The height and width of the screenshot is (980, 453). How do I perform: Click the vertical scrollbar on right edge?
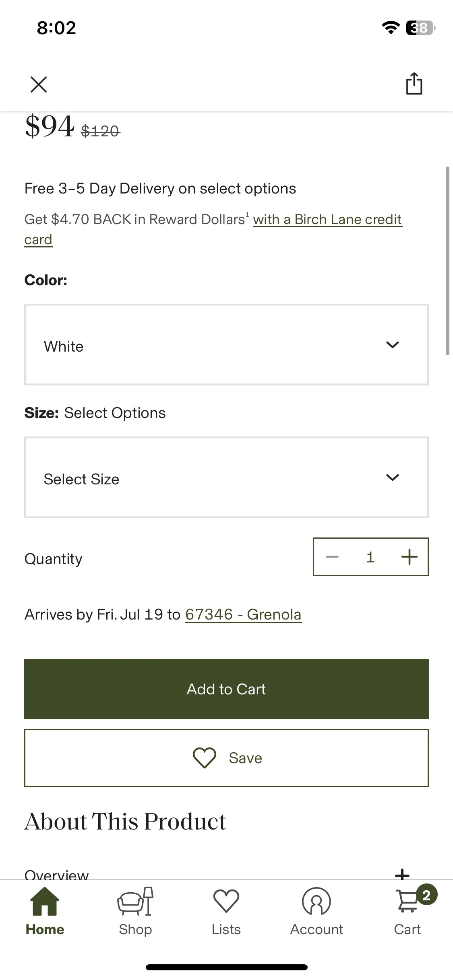447,261
